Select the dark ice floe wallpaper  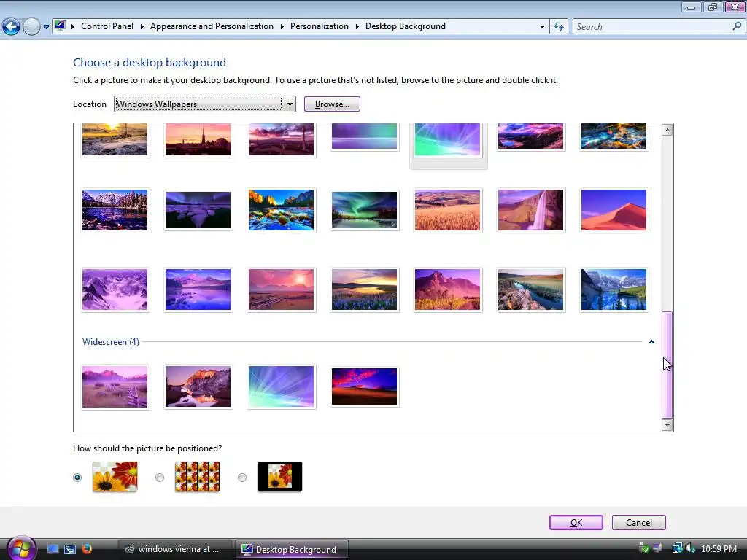pyautogui.click(x=198, y=210)
